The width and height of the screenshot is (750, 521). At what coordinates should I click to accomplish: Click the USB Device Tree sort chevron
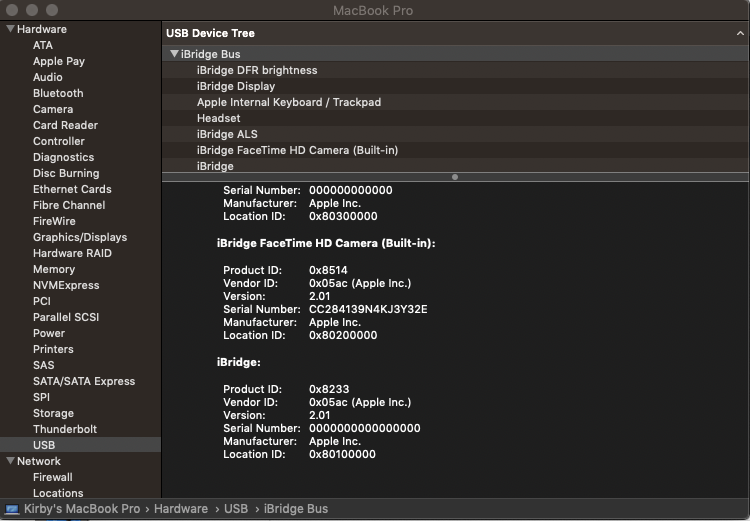point(740,33)
